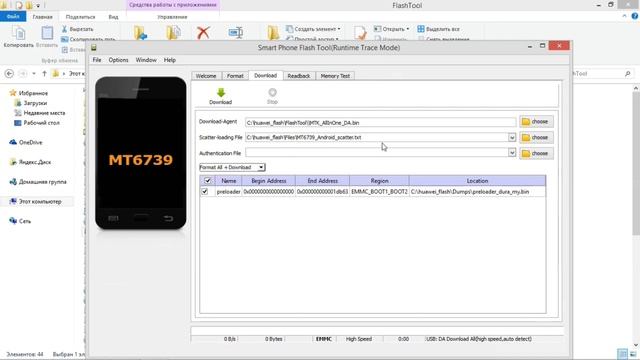Click the red X delete icon in Explorer
Screen dimensions: 640x360
point(203,33)
